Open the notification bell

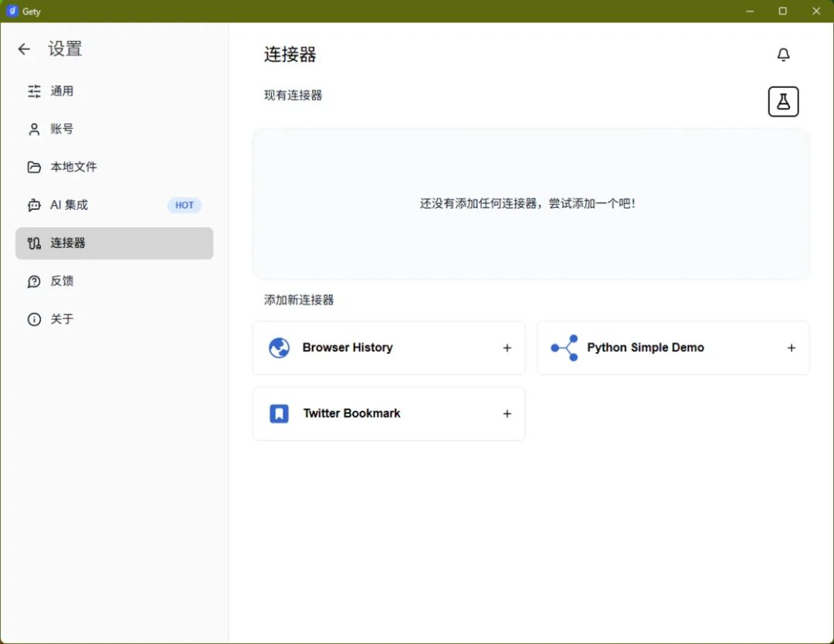(x=783, y=55)
